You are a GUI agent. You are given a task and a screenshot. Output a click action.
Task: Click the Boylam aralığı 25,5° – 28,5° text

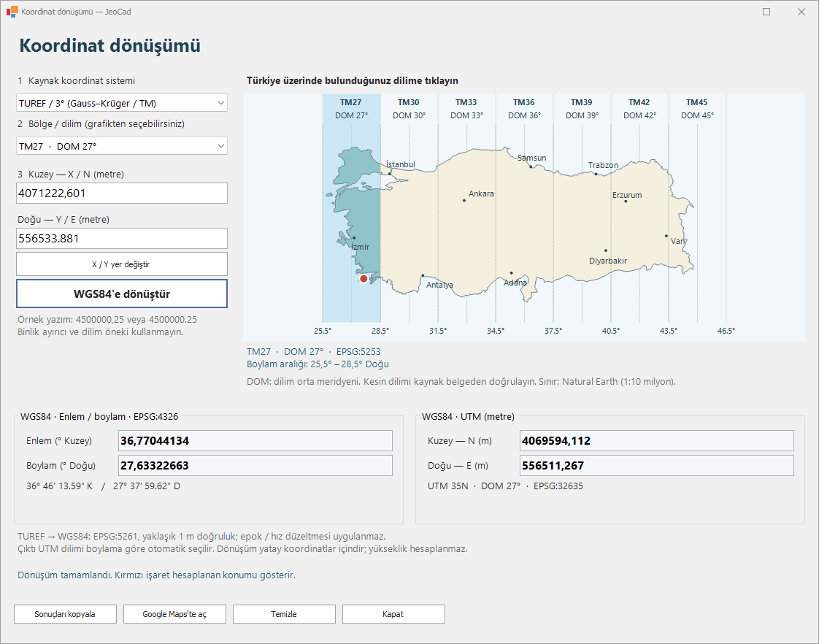point(318,364)
